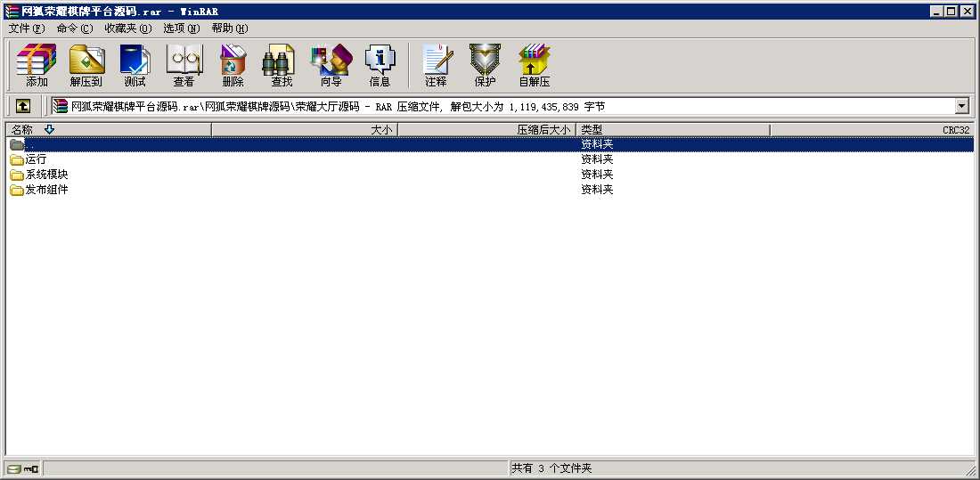
Task: Click 资料夹 type cell in 发布组件 row
Action: 597,190
